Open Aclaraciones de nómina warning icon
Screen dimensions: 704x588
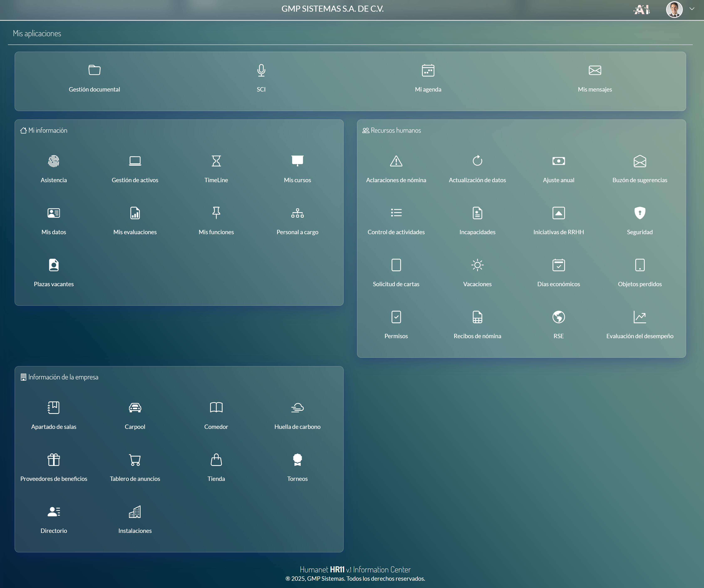pos(396,161)
